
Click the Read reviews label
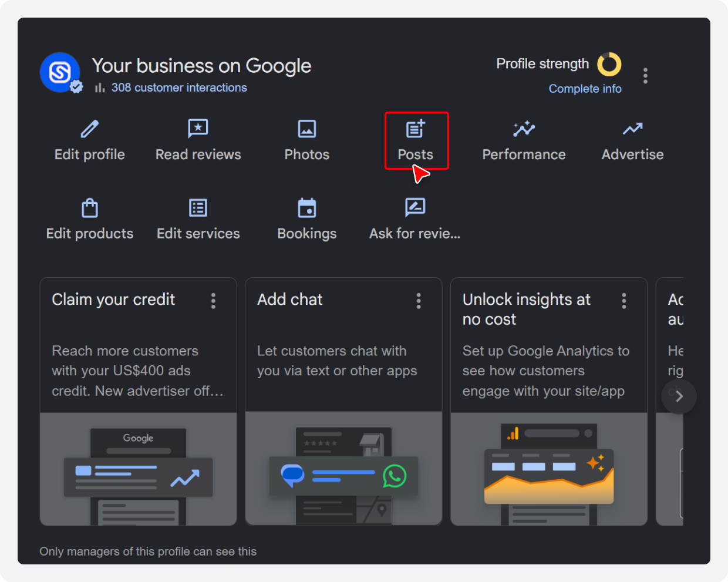click(x=198, y=154)
